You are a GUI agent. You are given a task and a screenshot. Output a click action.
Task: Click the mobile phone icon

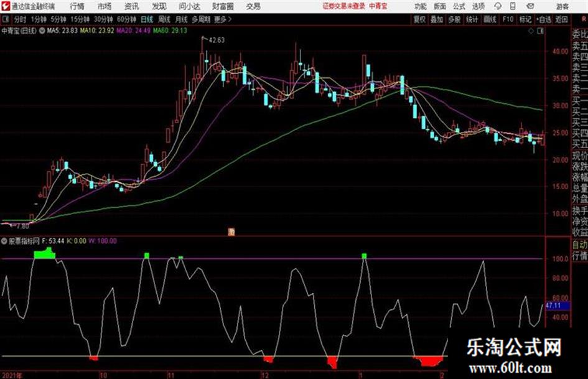coord(513,6)
